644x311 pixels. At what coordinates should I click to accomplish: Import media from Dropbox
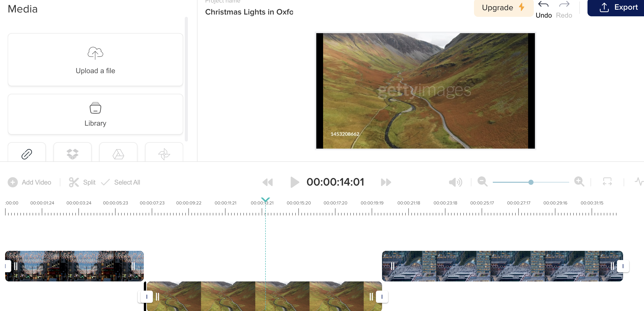click(73, 154)
